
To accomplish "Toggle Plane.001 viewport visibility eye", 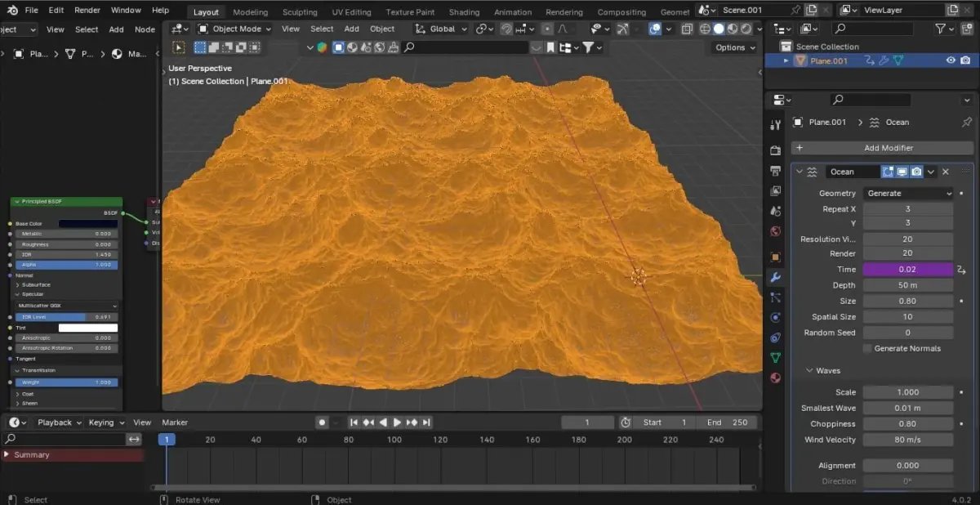I will coord(951,60).
